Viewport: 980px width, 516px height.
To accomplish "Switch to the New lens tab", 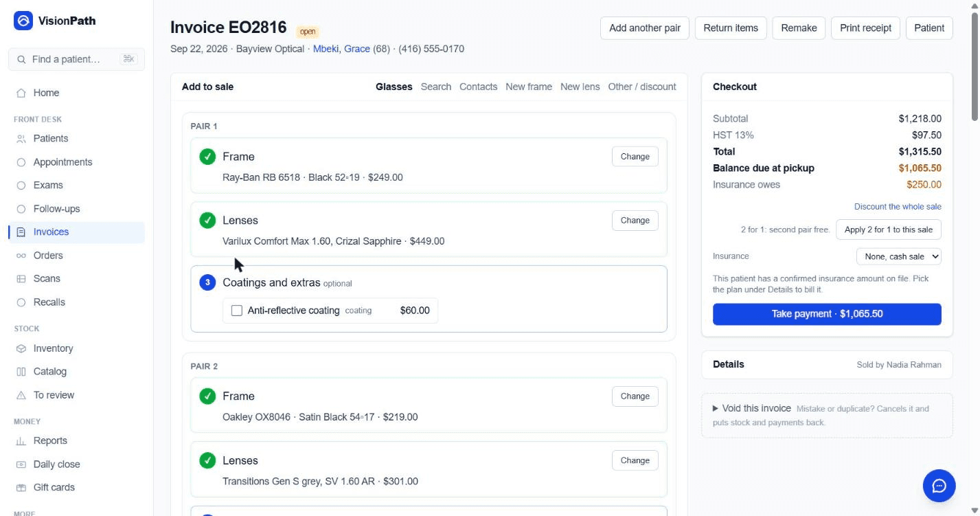I will pyautogui.click(x=580, y=87).
